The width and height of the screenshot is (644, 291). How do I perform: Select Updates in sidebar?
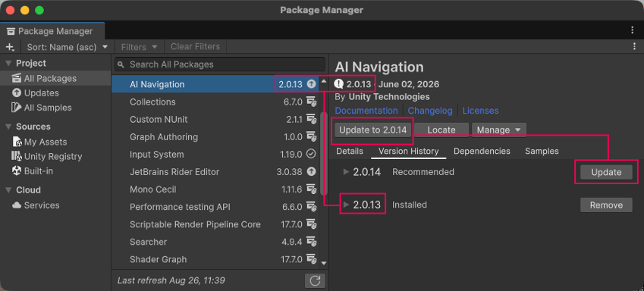55,92
